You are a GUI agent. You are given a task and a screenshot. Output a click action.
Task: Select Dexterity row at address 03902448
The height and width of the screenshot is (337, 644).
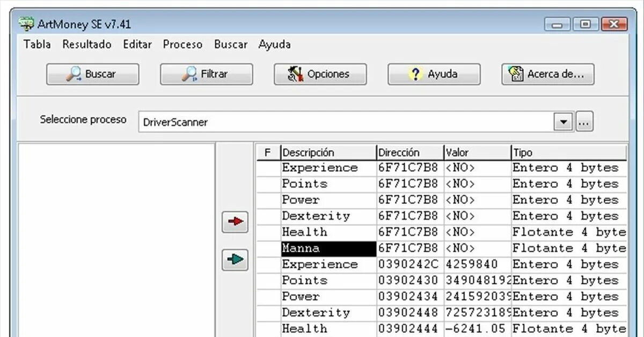pyautogui.click(x=441, y=313)
